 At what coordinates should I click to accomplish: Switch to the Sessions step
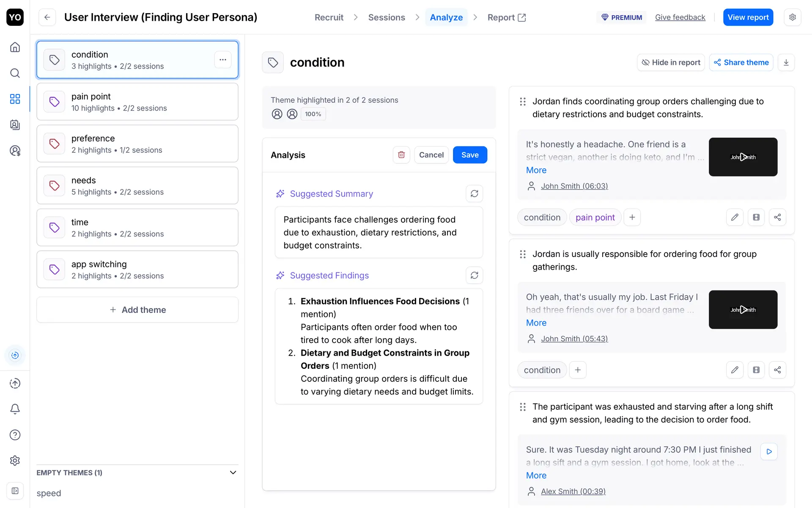click(386, 17)
